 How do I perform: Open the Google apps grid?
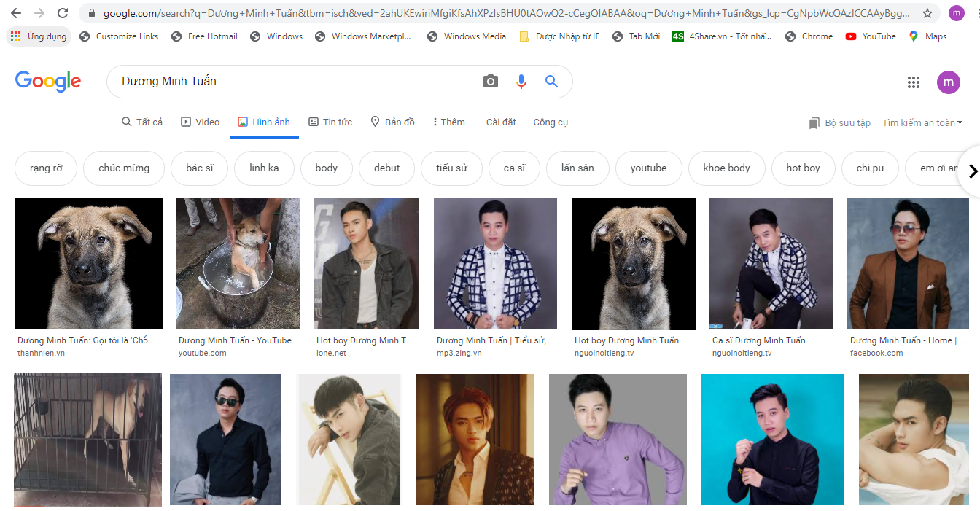tap(913, 82)
